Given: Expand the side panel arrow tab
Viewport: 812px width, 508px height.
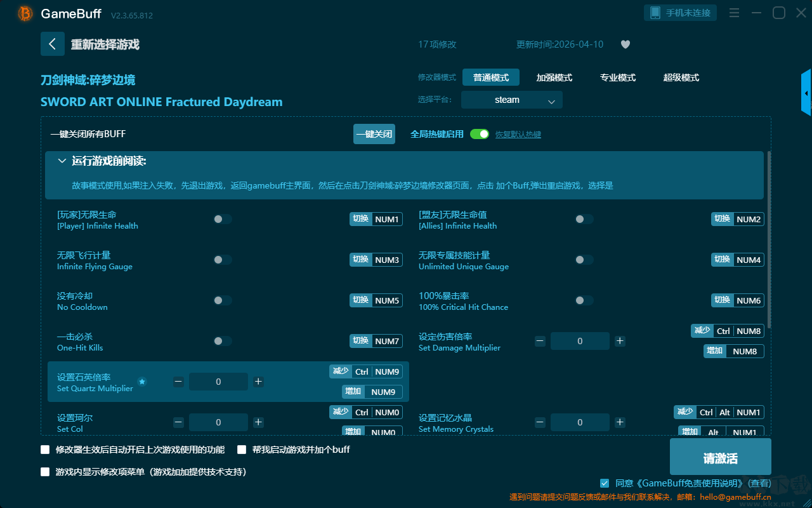Looking at the screenshot, I should [x=806, y=93].
